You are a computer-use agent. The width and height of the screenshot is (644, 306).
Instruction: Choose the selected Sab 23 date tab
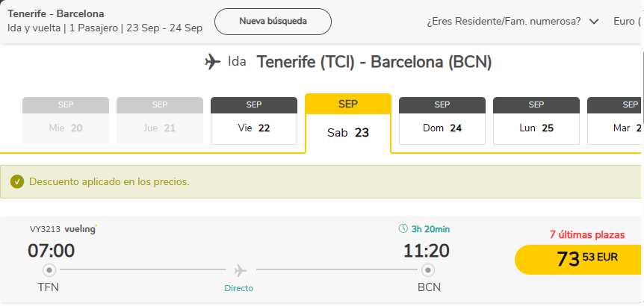point(348,123)
